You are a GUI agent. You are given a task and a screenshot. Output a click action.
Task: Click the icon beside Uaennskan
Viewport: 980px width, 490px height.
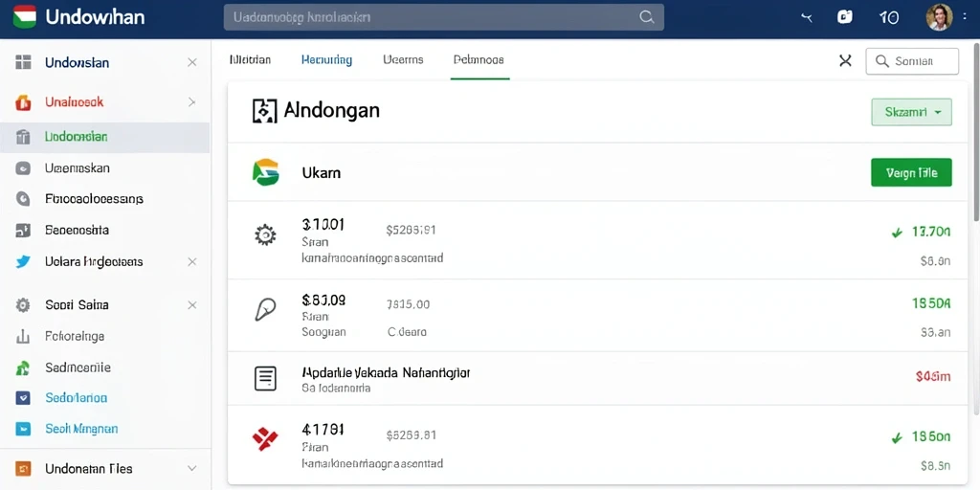(23, 168)
